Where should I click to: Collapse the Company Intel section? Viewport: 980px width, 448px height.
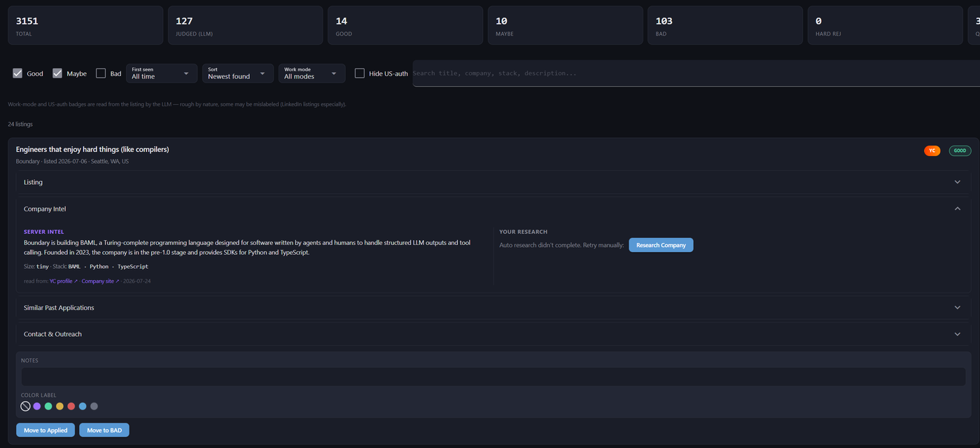493,209
